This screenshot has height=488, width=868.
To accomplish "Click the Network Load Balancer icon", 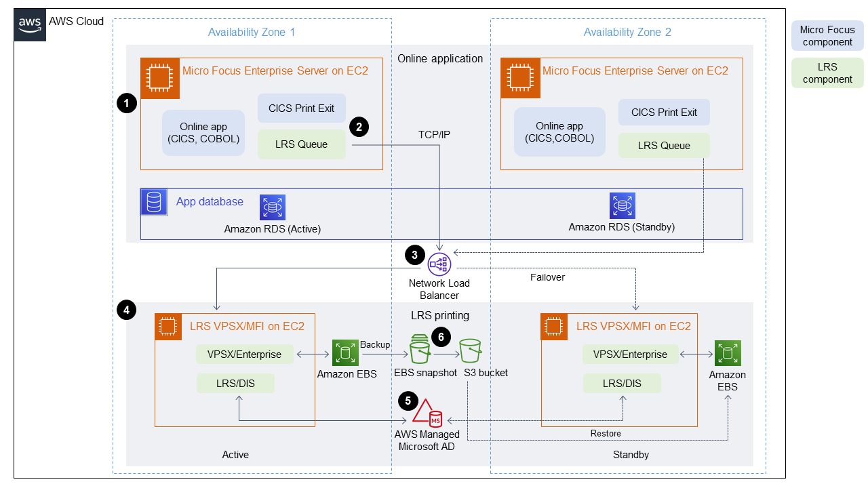I will (439, 263).
